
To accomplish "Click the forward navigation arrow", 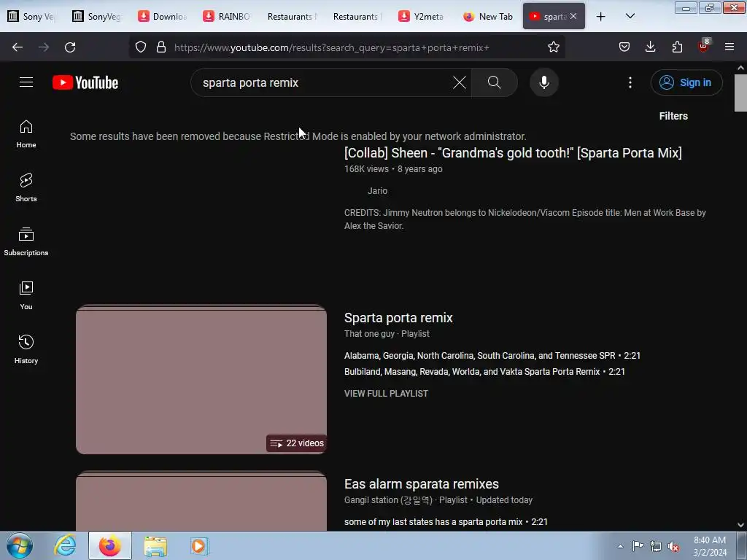I will pos(44,47).
